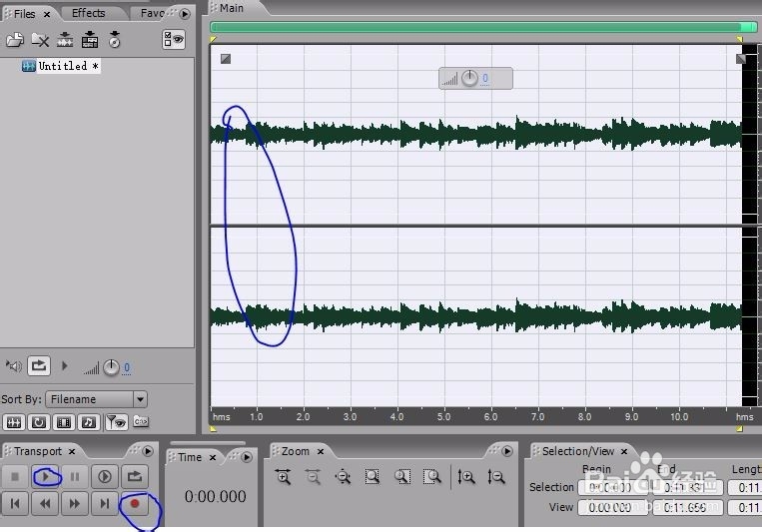762x532 pixels.
Task: Click Play in the Transport panel
Action: [x=46, y=477]
